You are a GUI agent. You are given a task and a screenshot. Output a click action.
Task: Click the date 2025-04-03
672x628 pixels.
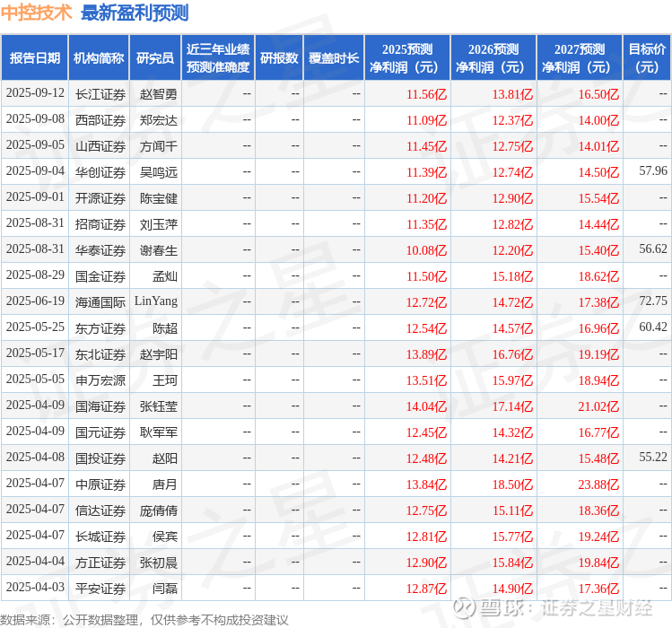pyautogui.click(x=35, y=587)
